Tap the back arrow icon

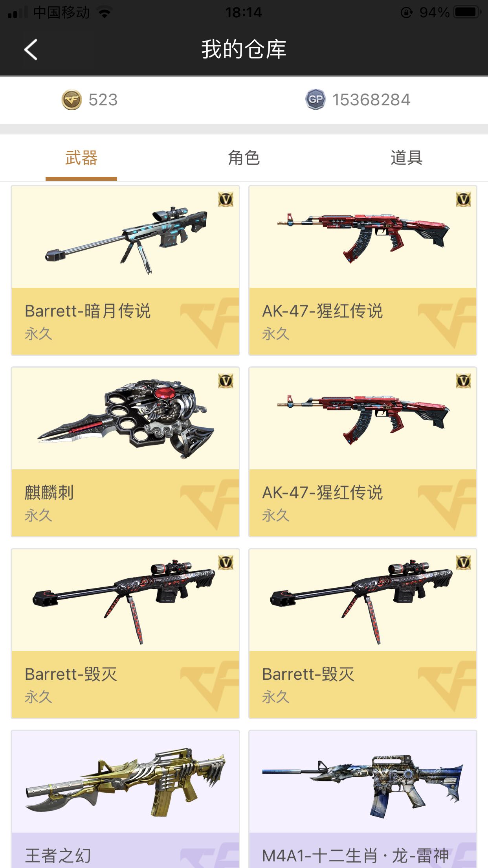point(31,50)
